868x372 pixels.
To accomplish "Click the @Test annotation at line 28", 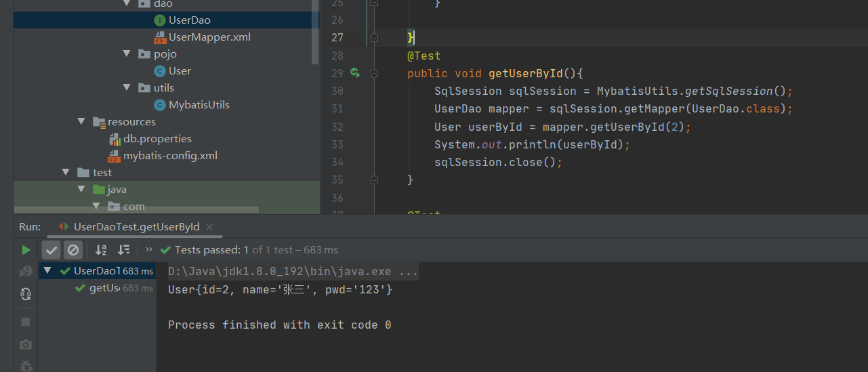I will [x=424, y=56].
